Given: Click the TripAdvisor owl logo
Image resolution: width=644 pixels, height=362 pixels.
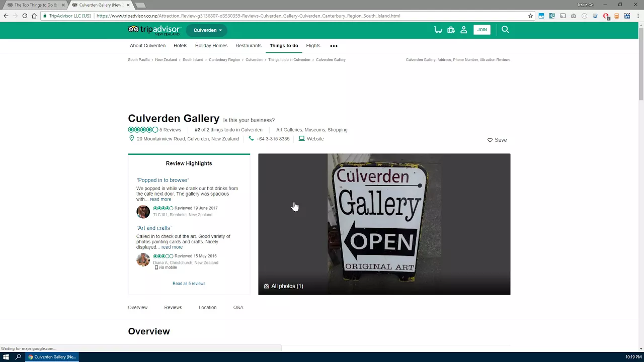Looking at the screenshot, I should (x=154, y=30).
